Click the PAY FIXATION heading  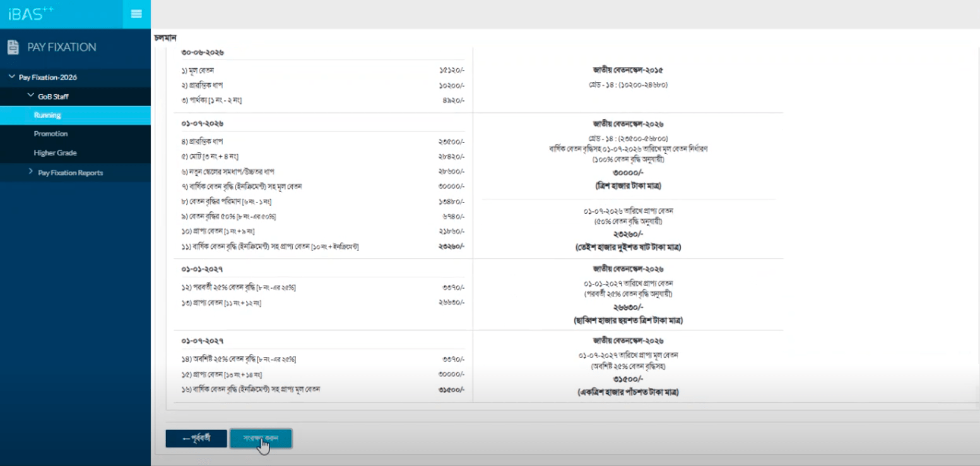coord(62,47)
